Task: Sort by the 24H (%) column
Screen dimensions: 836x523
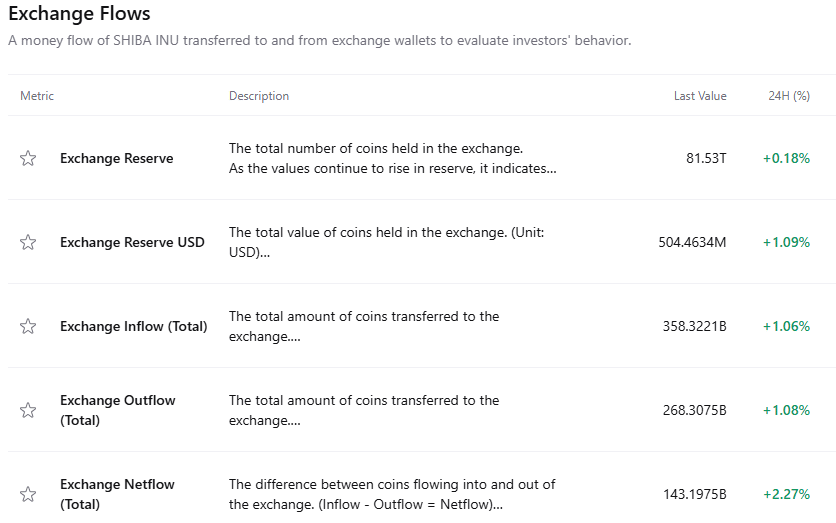Action: 788,96
